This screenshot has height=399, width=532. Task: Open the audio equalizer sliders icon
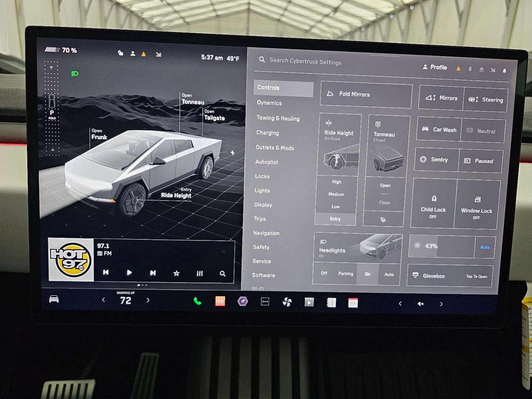pos(200,273)
